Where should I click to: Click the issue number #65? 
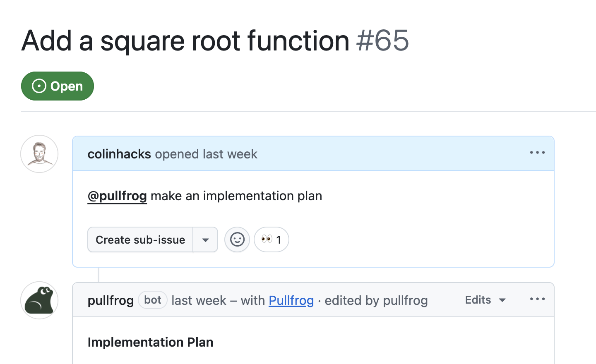(x=382, y=41)
